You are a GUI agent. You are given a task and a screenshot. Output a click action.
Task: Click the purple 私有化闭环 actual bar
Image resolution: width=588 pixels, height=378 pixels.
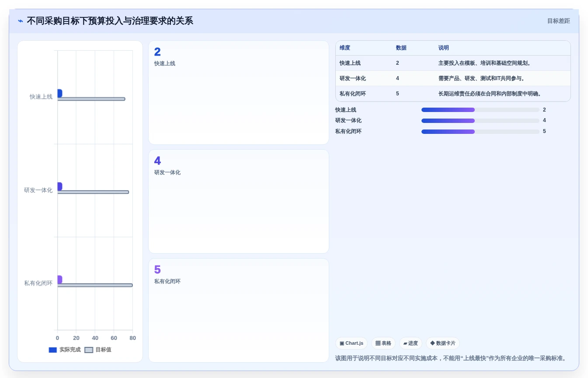point(59,280)
